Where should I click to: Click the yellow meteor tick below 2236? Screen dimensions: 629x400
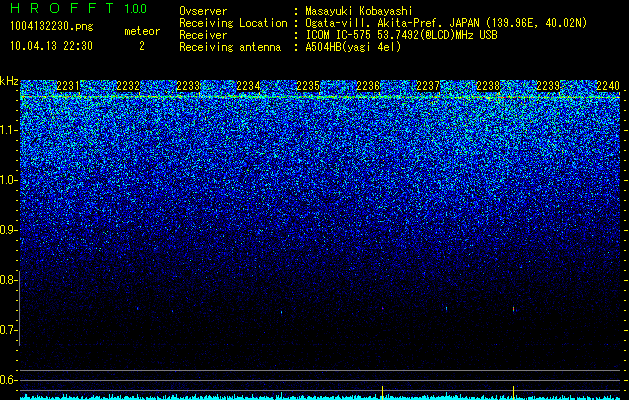click(382, 393)
